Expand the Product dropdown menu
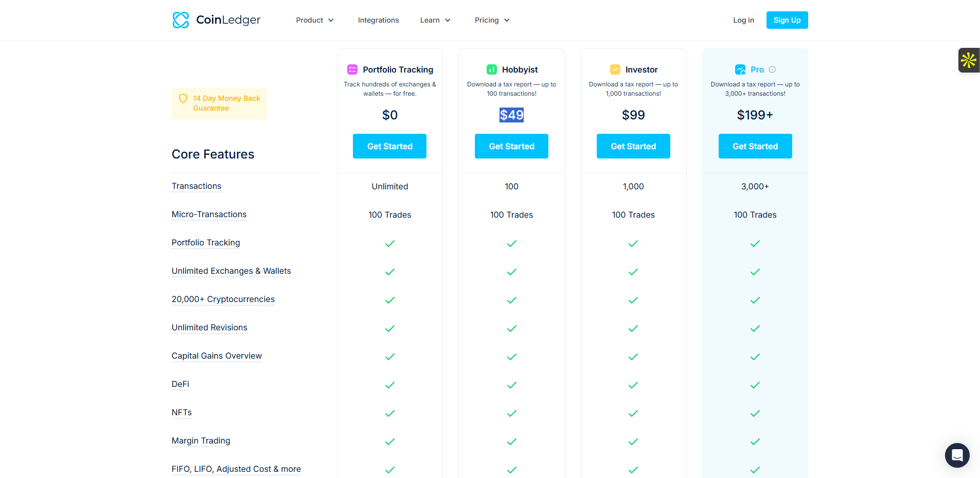This screenshot has width=980, height=478. [x=315, y=20]
